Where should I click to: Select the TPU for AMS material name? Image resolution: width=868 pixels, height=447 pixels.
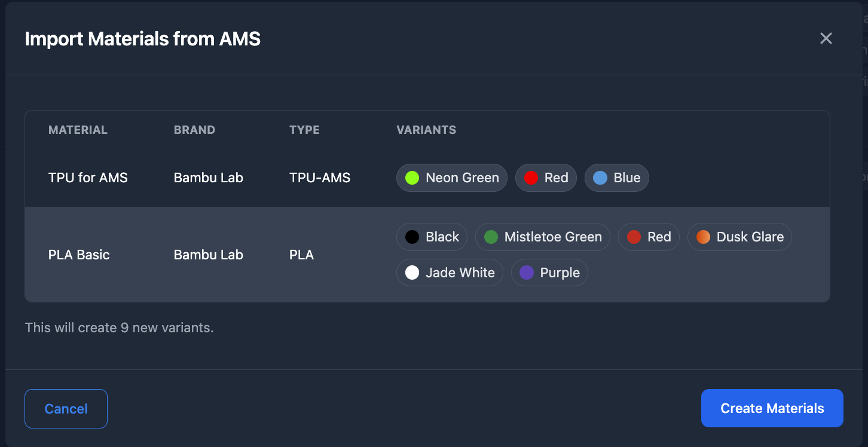[88, 178]
